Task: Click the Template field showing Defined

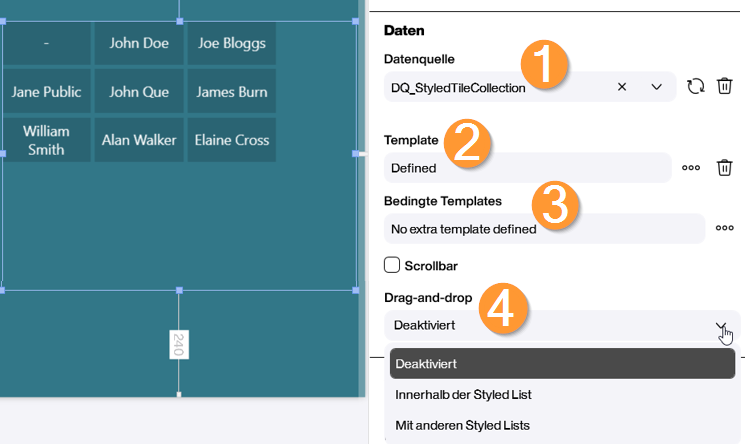Action: pyautogui.click(x=527, y=168)
